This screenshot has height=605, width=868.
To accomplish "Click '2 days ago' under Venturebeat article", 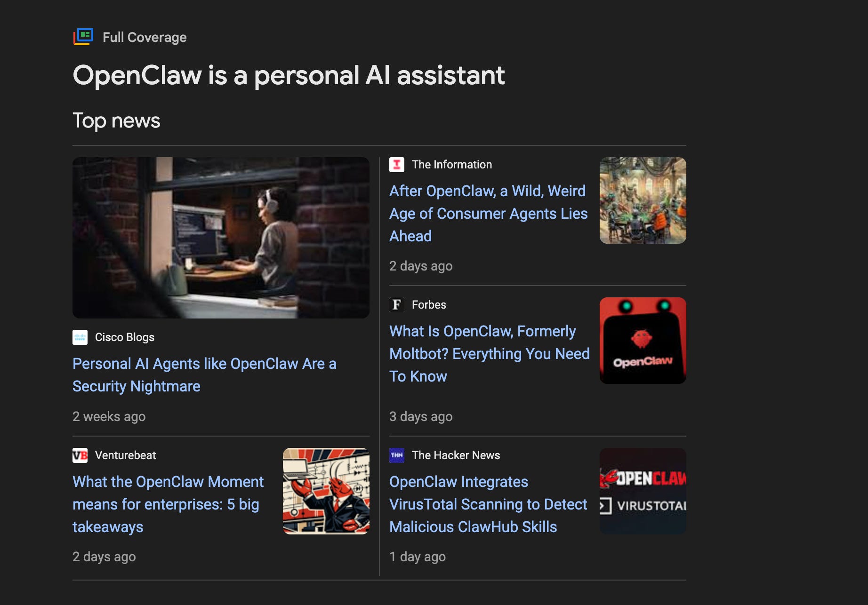I will [104, 557].
